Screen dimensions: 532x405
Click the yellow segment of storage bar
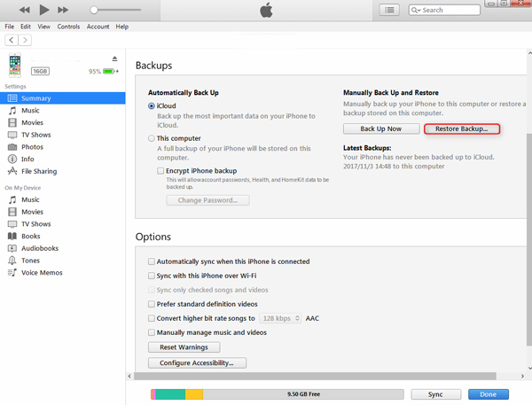pyautogui.click(x=194, y=394)
